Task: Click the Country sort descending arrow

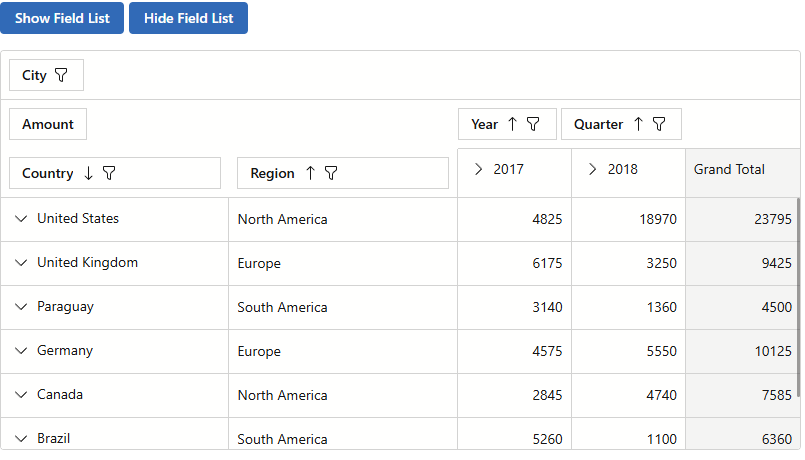Action: click(x=88, y=173)
